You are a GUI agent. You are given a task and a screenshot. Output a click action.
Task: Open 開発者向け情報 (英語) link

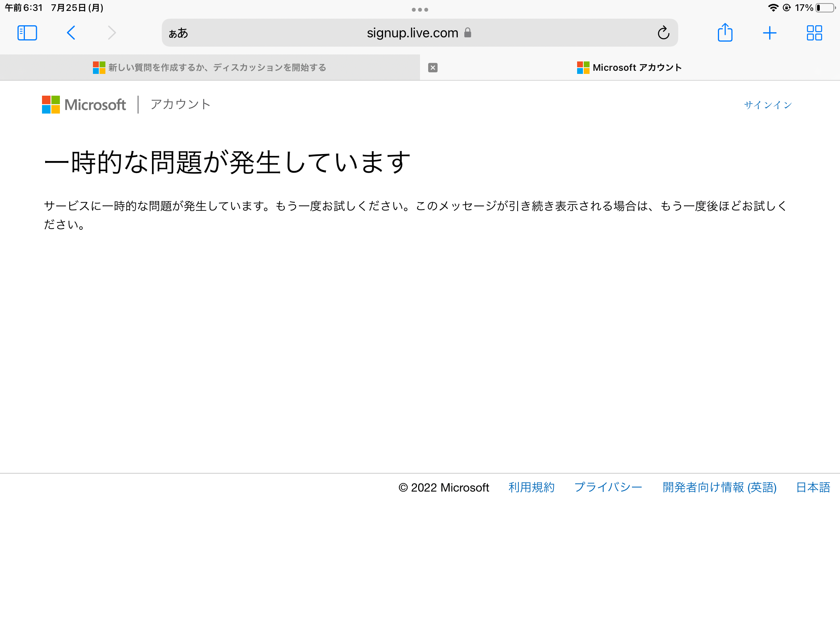719,487
